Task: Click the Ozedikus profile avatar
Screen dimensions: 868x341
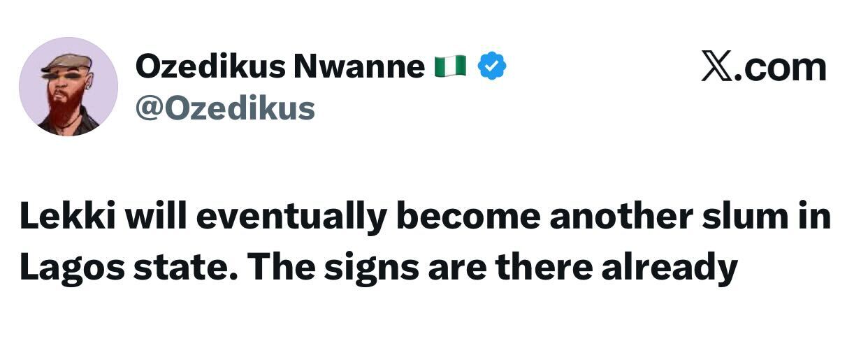Action: pos(68,87)
